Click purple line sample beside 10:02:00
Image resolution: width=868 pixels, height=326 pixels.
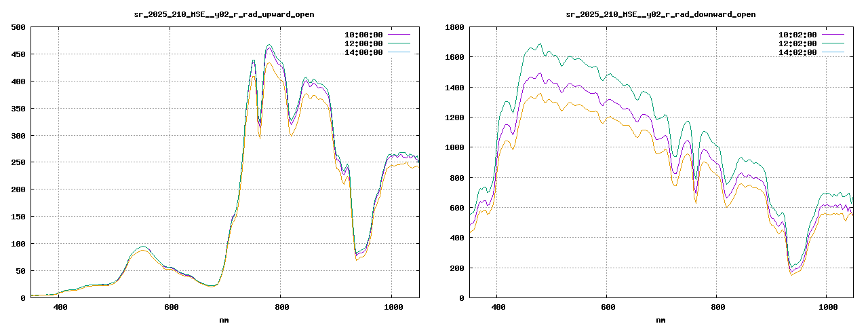(x=833, y=34)
